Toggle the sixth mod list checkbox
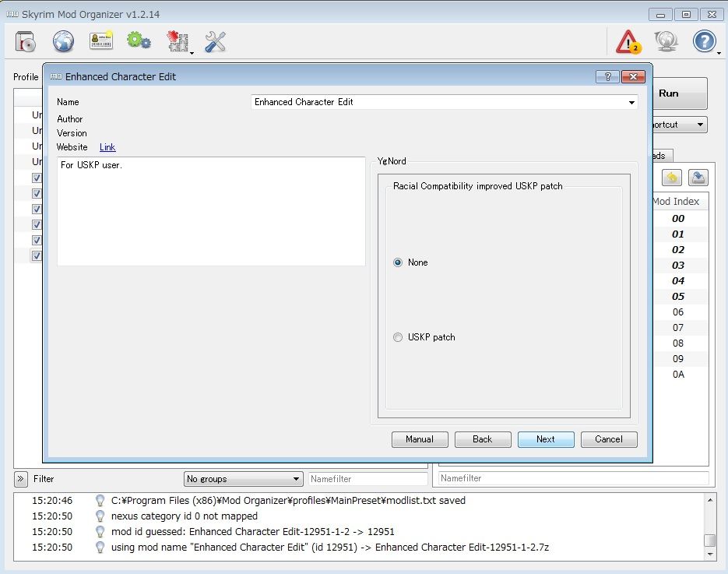 click(37, 255)
